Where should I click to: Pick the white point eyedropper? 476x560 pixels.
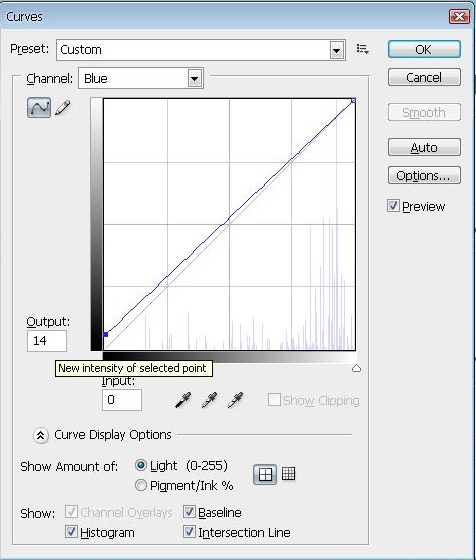[235, 400]
